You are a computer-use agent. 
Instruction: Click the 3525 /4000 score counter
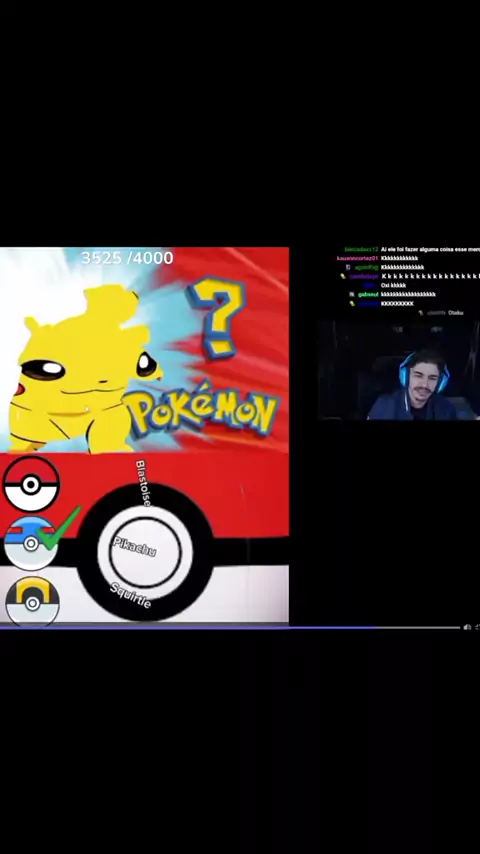click(127, 258)
